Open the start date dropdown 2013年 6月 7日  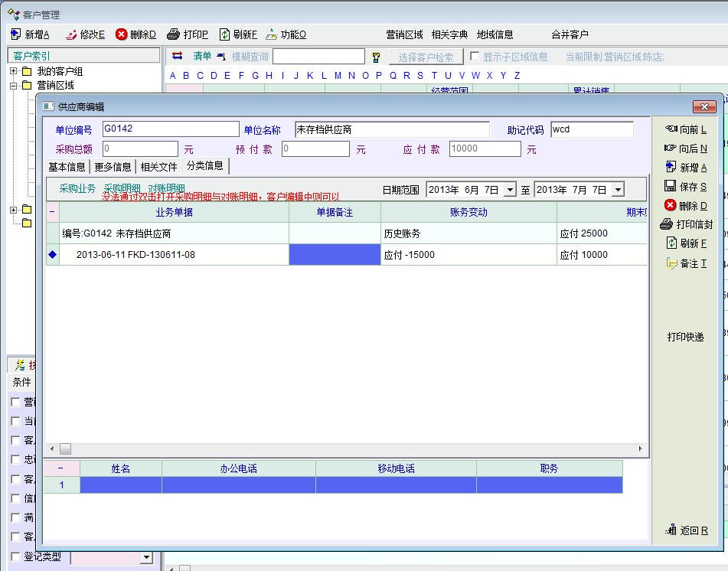[510, 190]
